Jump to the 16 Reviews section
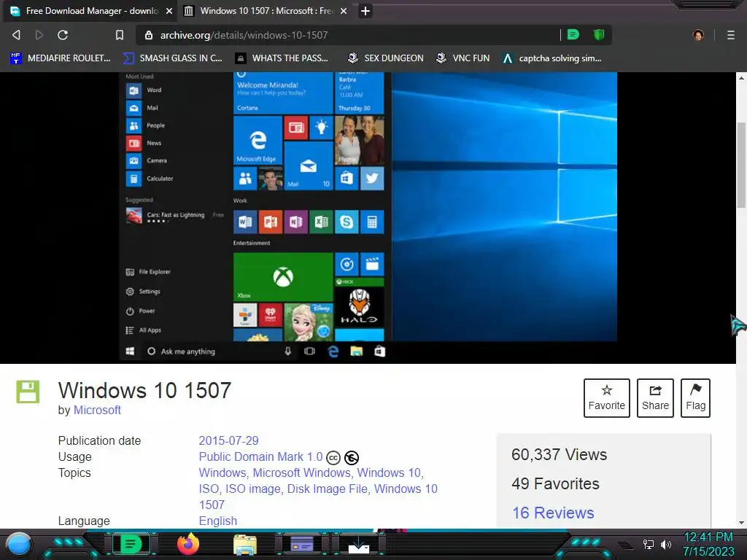 pyautogui.click(x=553, y=513)
